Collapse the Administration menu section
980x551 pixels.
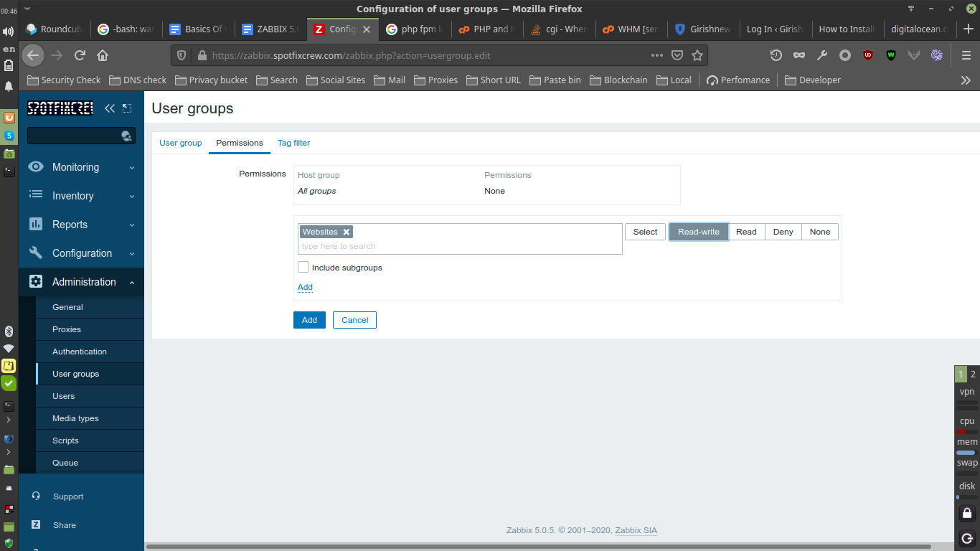click(x=81, y=282)
